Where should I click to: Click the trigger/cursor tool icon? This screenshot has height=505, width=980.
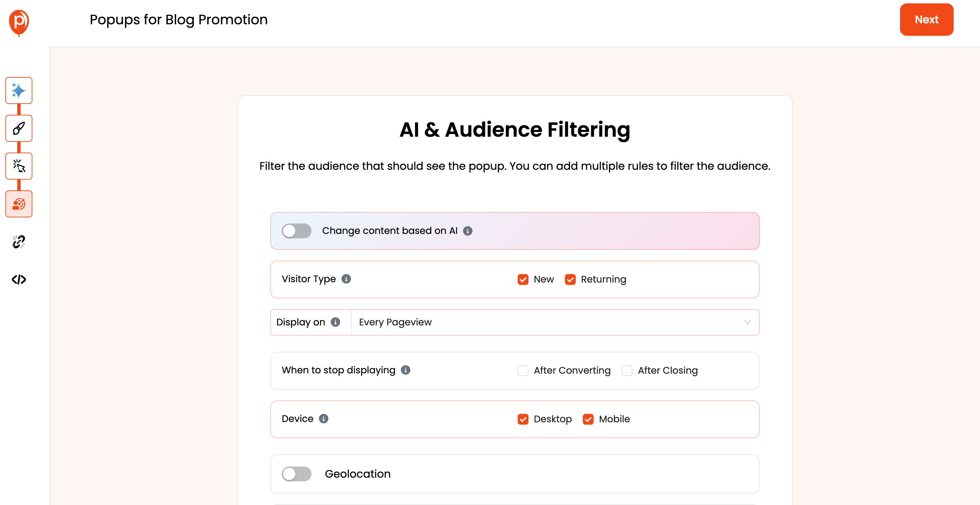click(x=19, y=166)
